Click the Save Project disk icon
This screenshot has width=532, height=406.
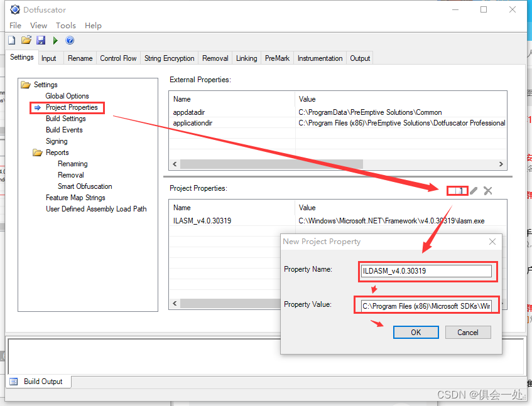click(x=41, y=40)
